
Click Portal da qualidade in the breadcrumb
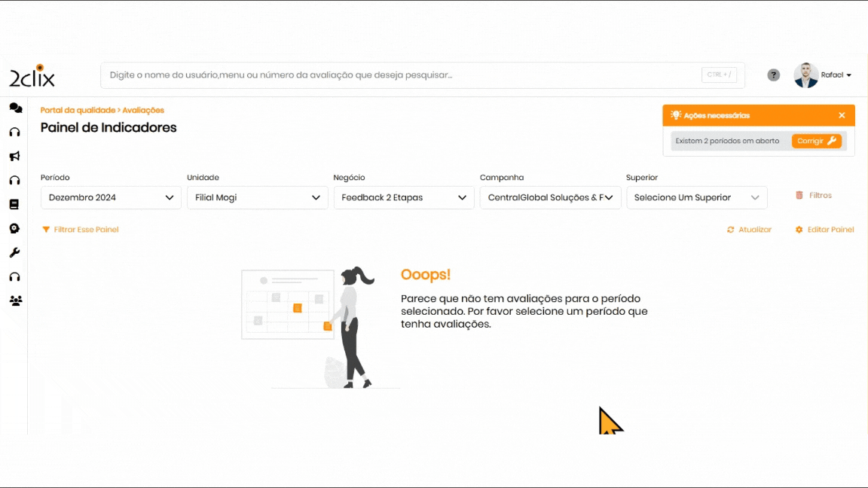(x=78, y=110)
